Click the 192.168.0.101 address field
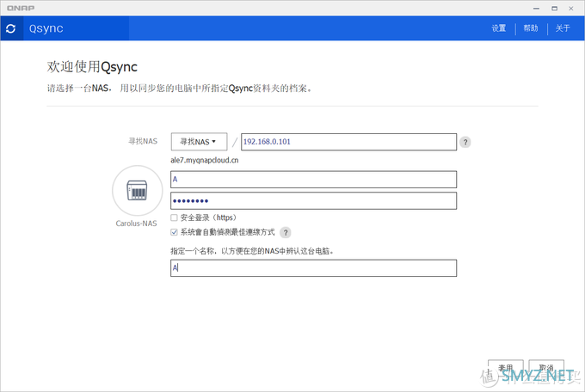585x392 pixels. pyautogui.click(x=348, y=142)
